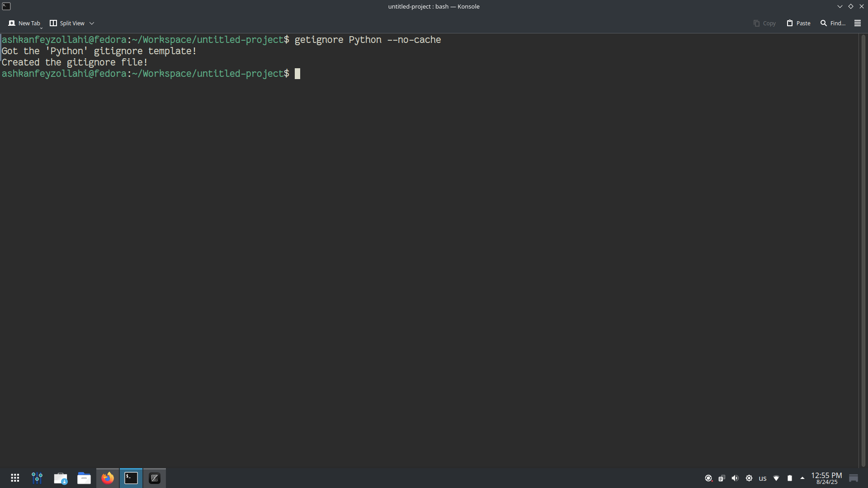Click the Split View button
The image size is (868, 488).
coord(67,23)
